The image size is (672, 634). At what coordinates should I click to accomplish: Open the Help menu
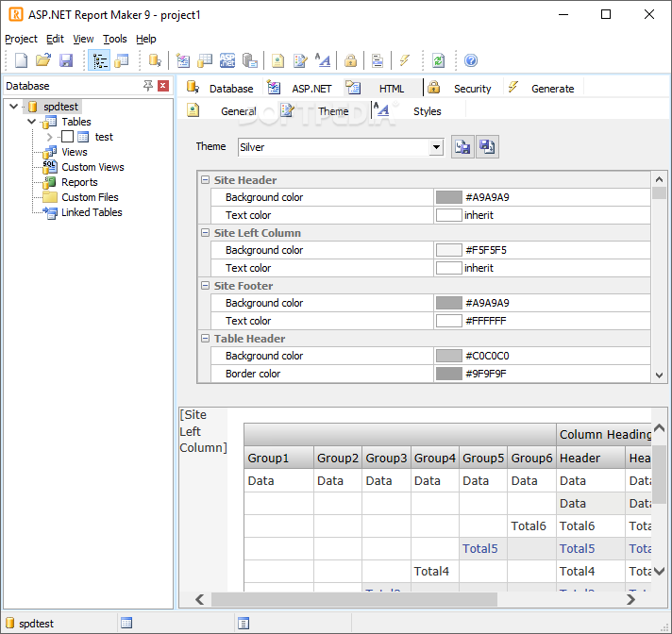(x=146, y=39)
